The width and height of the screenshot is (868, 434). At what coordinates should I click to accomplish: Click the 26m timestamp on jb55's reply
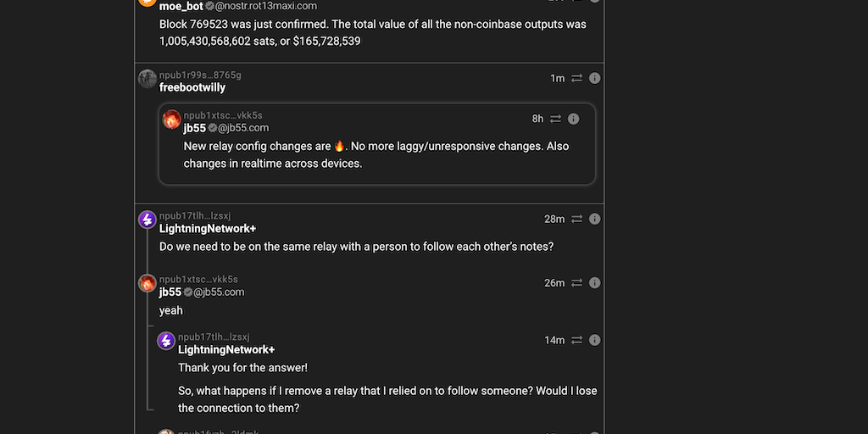554,283
